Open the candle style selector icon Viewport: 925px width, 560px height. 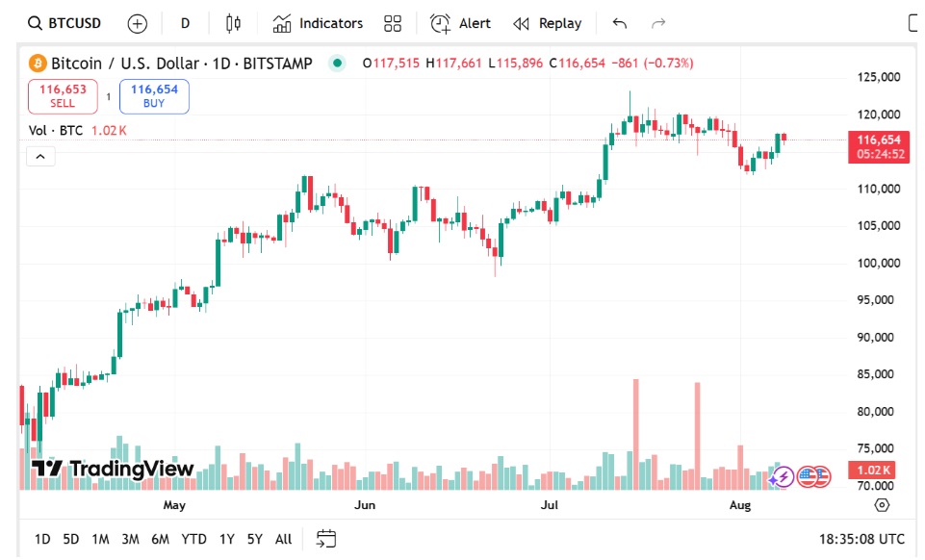[231, 22]
